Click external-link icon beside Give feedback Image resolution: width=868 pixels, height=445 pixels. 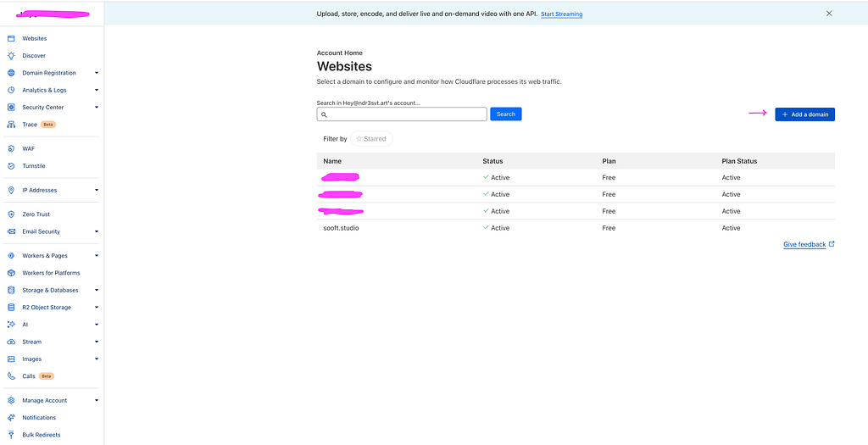pos(832,244)
